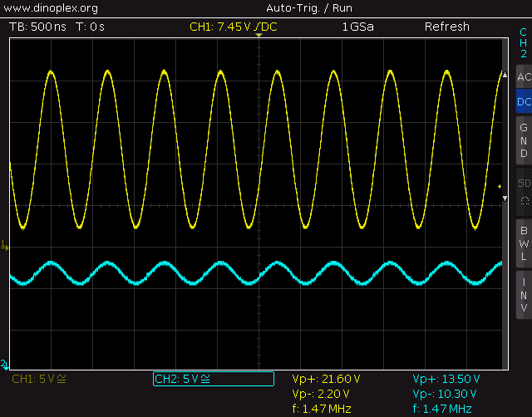The height and width of the screenshot is (417, 532).
Task: Select AC coupling for channel 2
Action: (523, 77)
